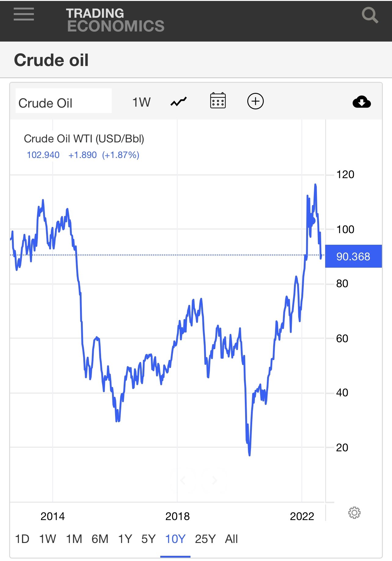Open chart settings gear icon
The width and height of the screenshot is (392, 561).
pyautogui.click(x=354, y=512)
